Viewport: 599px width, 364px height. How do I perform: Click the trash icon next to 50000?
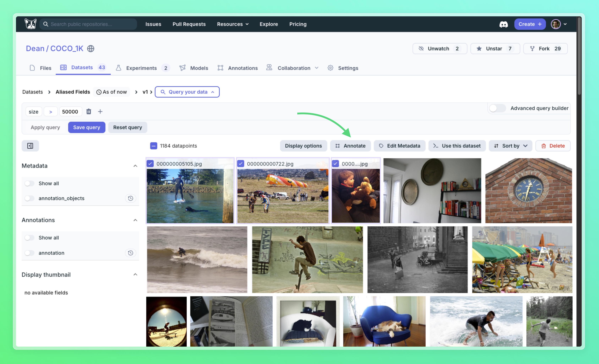pyautogui.click(x=89, y=112)
